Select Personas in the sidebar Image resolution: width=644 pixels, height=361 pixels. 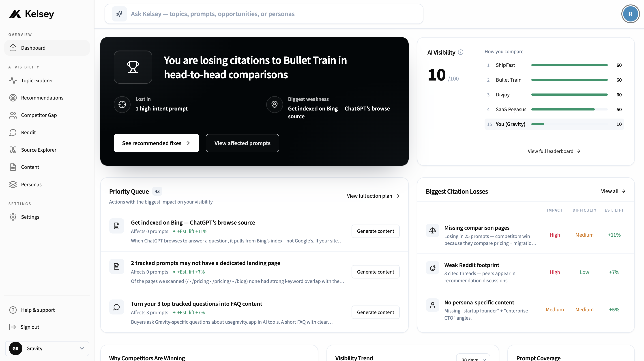[x=47, y=185]
